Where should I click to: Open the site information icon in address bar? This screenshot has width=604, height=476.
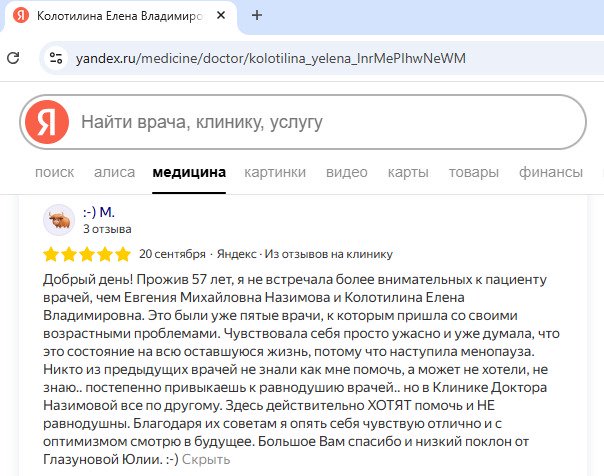[57, 57]
